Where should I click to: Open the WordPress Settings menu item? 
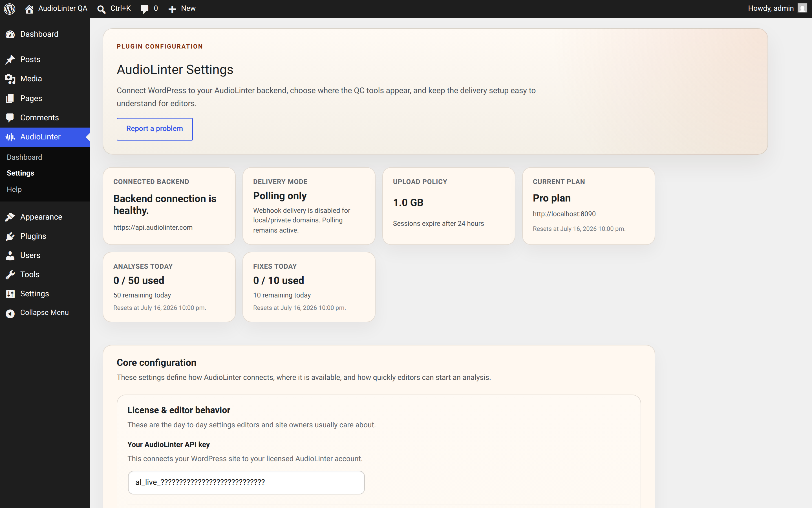pos(45,294)
